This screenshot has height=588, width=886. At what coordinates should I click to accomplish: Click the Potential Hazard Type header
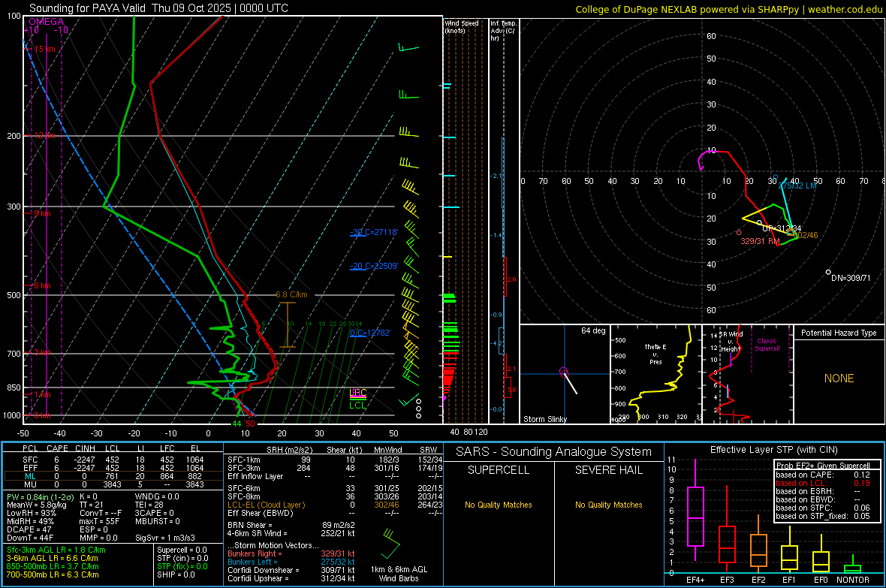(839, 333)
